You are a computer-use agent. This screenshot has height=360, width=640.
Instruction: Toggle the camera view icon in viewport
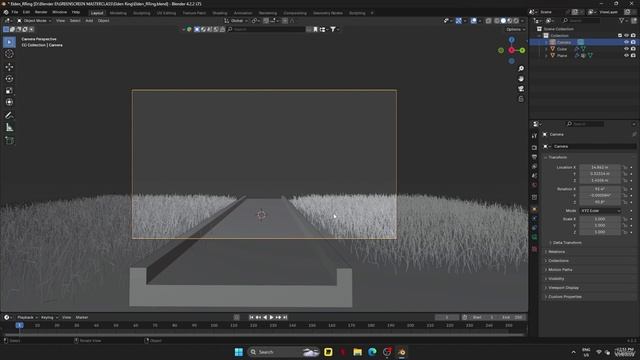coord(521,89)
